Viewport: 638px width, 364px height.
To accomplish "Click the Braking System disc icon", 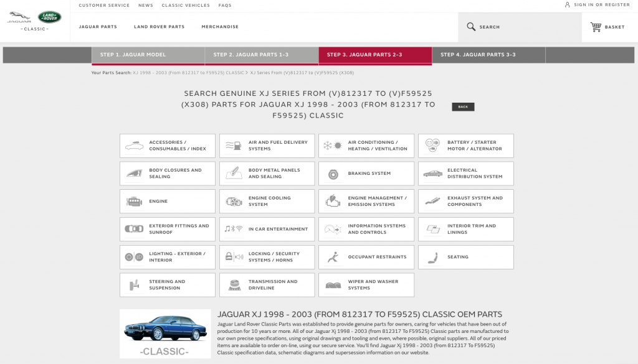I will [x=333, y=175].
